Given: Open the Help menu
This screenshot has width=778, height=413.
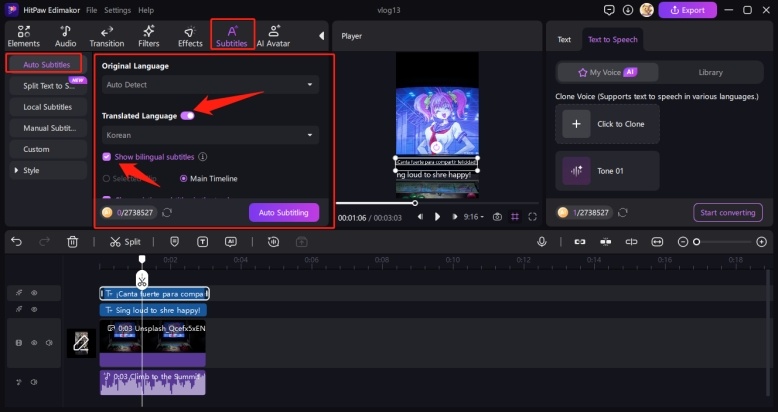Looking at the screenshot, I should (146, 10).
